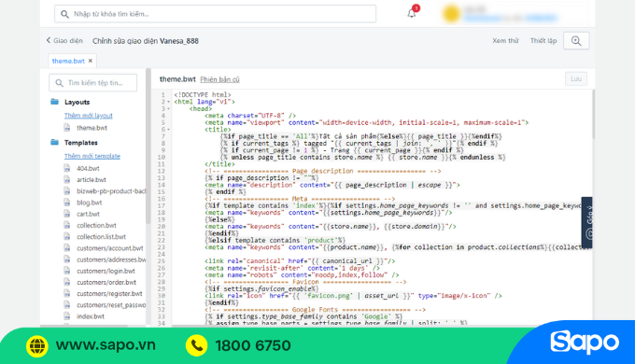The image size is (635, 364).
Task: Focus the 'Tìm kiếm tệp tin' file search field
Action: 92,82
